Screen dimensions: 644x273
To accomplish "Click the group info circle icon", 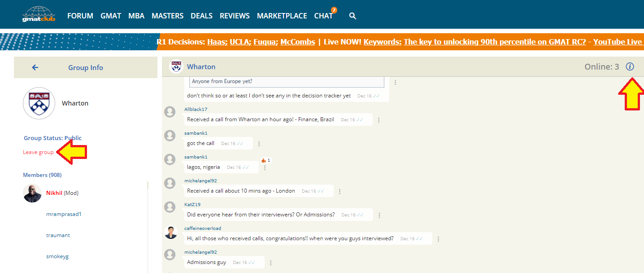I will (630, 67).
